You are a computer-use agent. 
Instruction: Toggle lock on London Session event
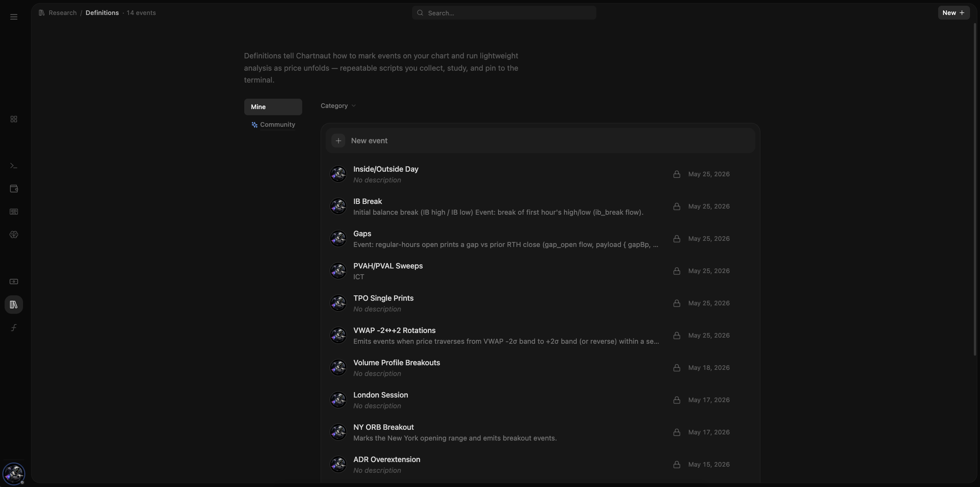coord(677,400)
